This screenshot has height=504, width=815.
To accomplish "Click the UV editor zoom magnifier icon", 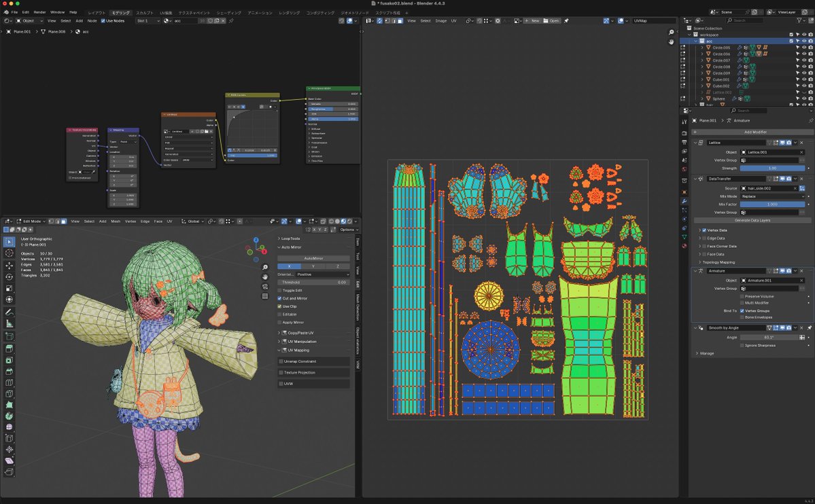I will click(671, 32).
